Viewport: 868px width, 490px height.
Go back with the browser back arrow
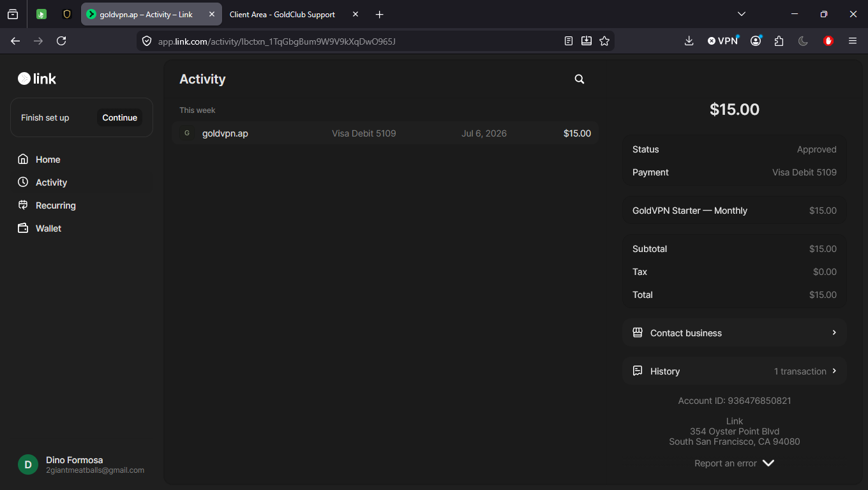[x=15, y=41]
